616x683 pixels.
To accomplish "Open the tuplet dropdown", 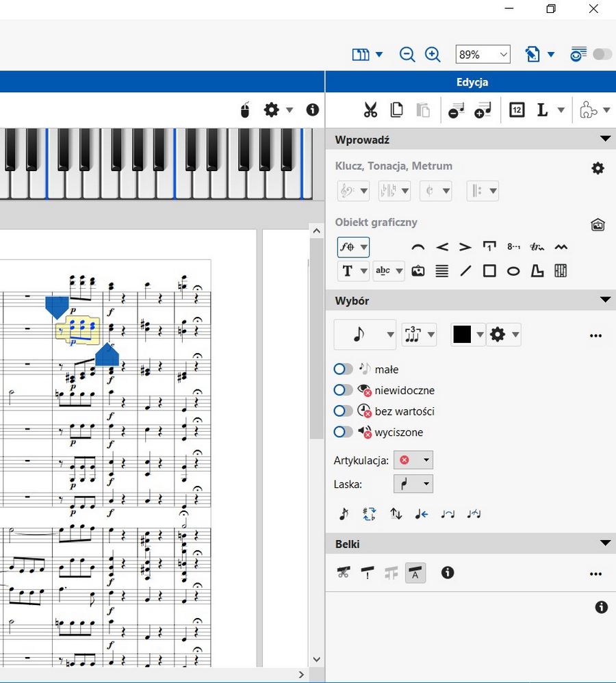I will pyautogui.click(x=419, y=335).
